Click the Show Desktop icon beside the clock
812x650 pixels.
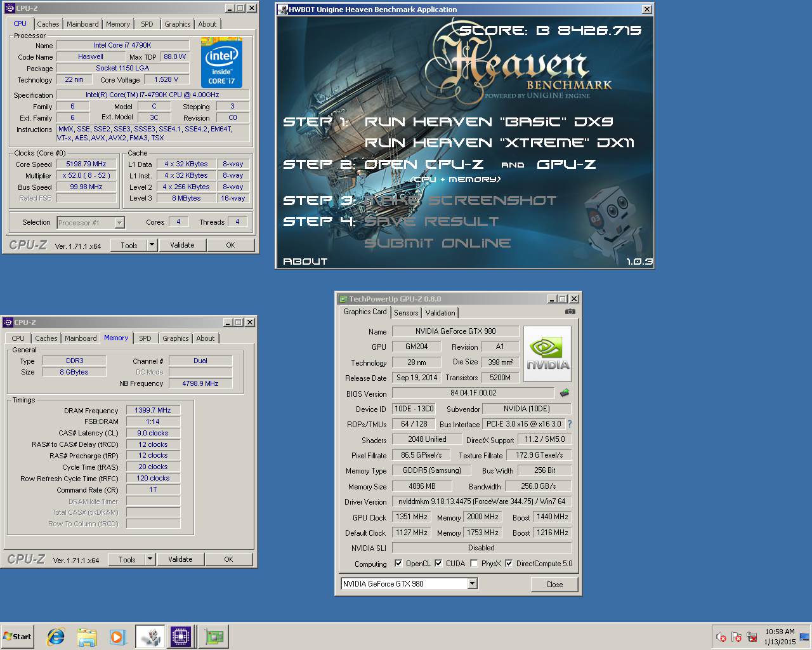804,637
